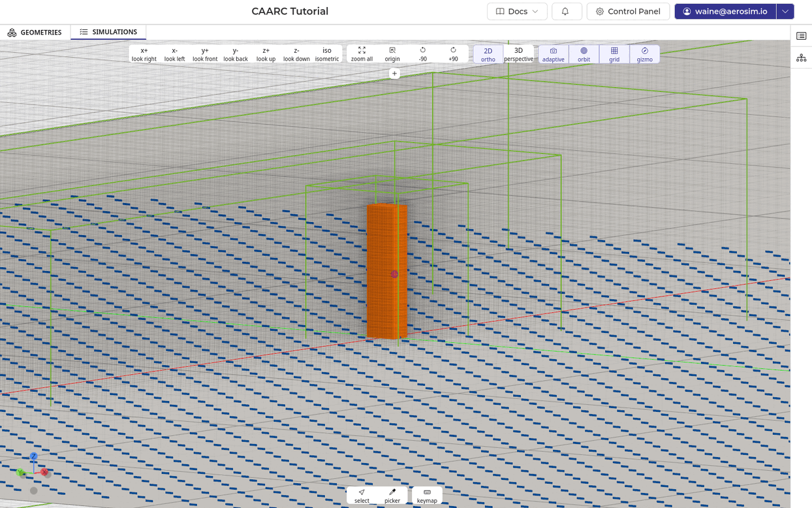The width and height of the screenshot is (812, 508).
Task: Enable 2D ortho projection
Action: pos(488,54)
